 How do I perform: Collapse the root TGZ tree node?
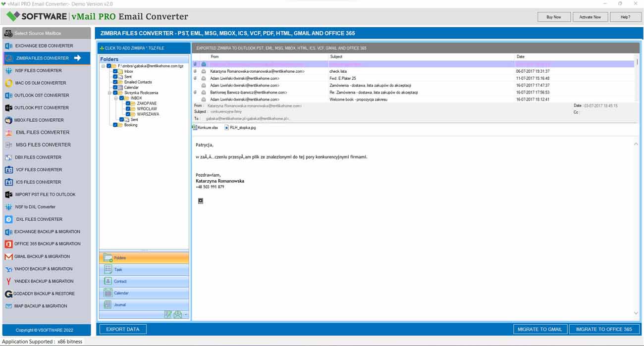coord(104,66)
